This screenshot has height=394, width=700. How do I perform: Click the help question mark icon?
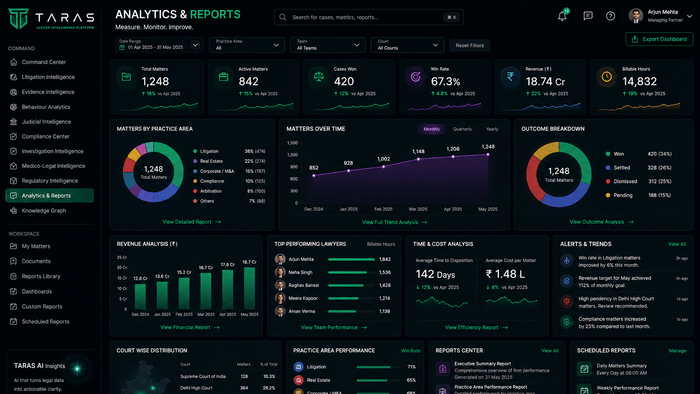click(x=610, y=17)
